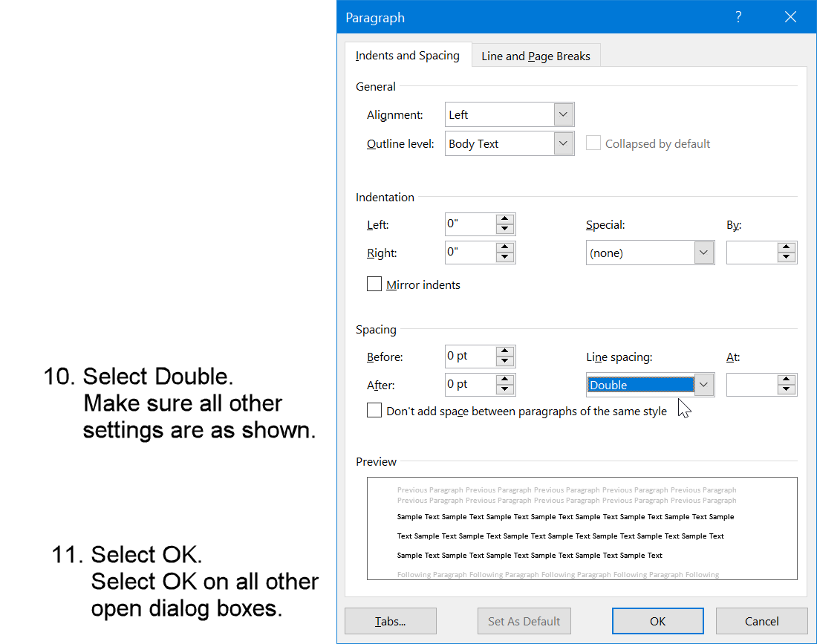The width and height of the screenshot is (817, 644).
Task: Increase the Before spacing with the up arrow
Action: 506,351
